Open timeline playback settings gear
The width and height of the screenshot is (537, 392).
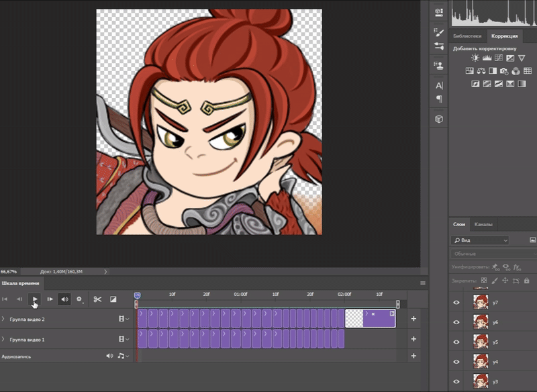click(x=79, y=299)
